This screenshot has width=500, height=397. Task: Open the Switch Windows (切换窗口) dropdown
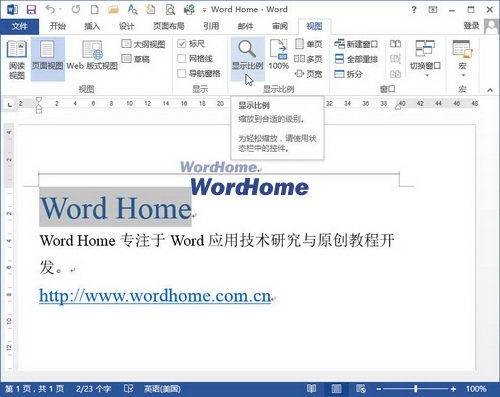pos(425,58)
